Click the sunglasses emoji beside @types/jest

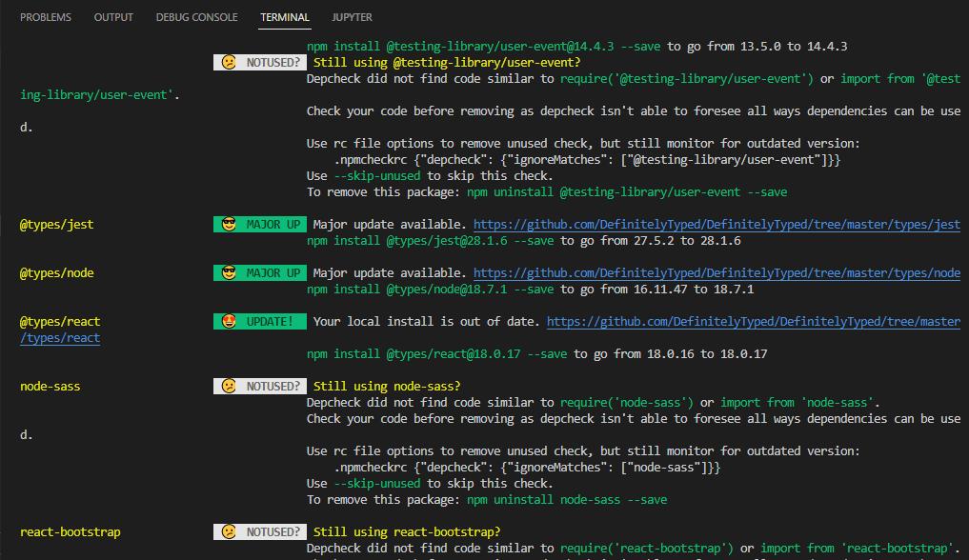(x=229, y=225)
